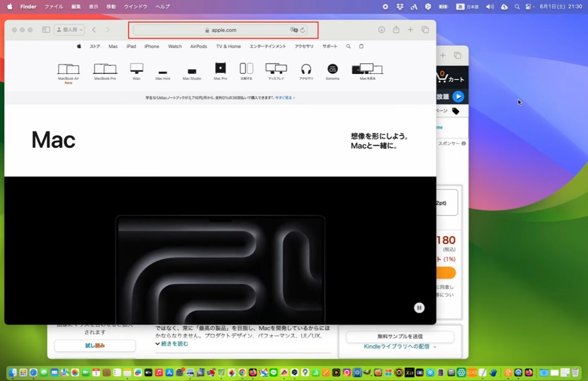Open the ウインドウ menu

coord(136,6)
